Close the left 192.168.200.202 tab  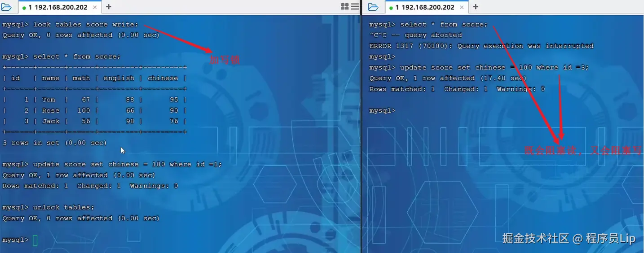95,7
